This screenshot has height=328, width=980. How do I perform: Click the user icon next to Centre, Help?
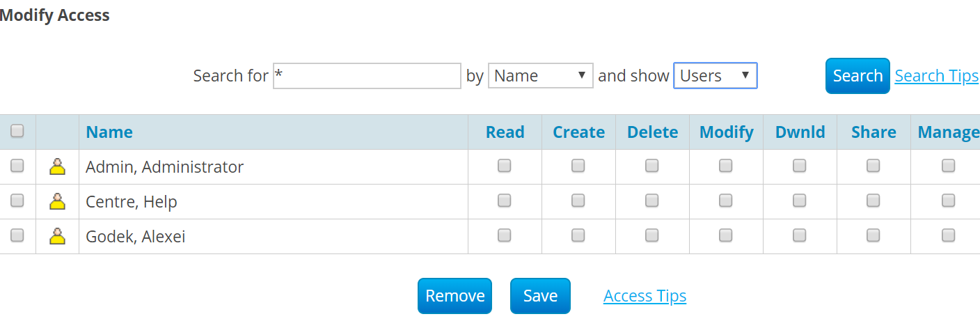58,202
